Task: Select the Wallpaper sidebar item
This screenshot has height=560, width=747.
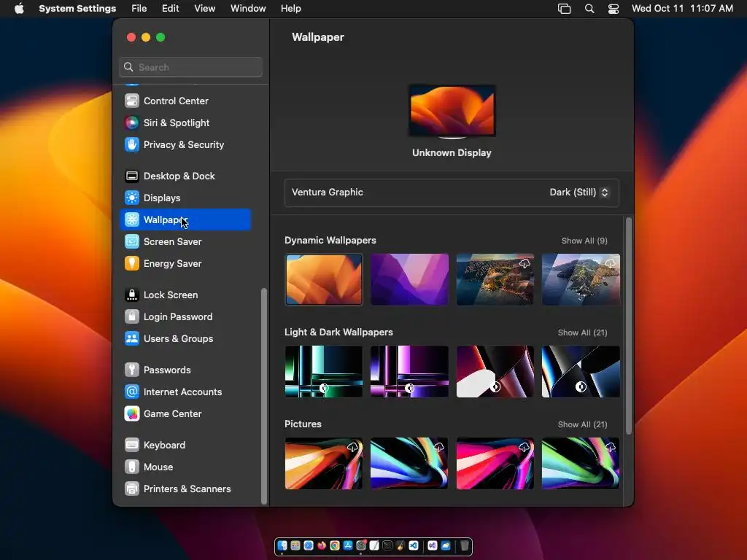Action: click(185, 220)
